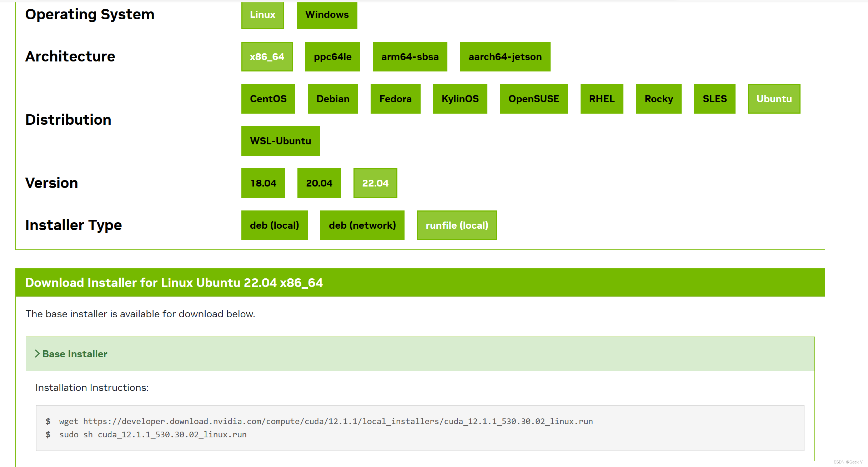Image resolution: width=868 pixels, height=467 pixels.
Task: Choose version 22.04
Action: tap(375, 183)
